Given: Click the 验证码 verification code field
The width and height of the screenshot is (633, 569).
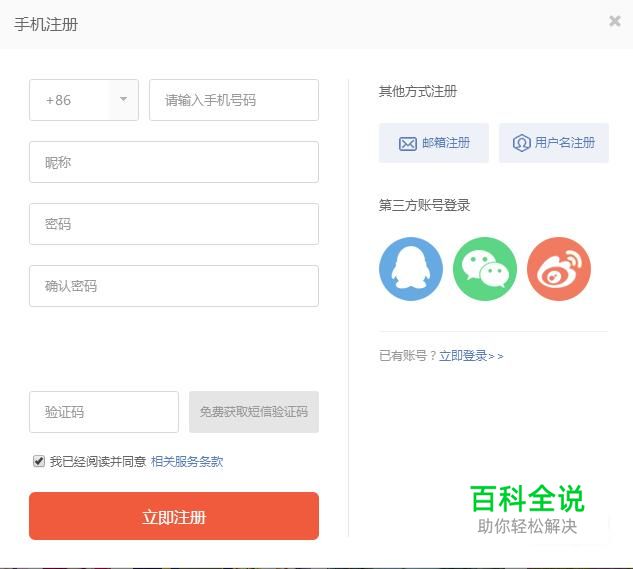Looking at the screenshot, I should [x=104, y=412].
